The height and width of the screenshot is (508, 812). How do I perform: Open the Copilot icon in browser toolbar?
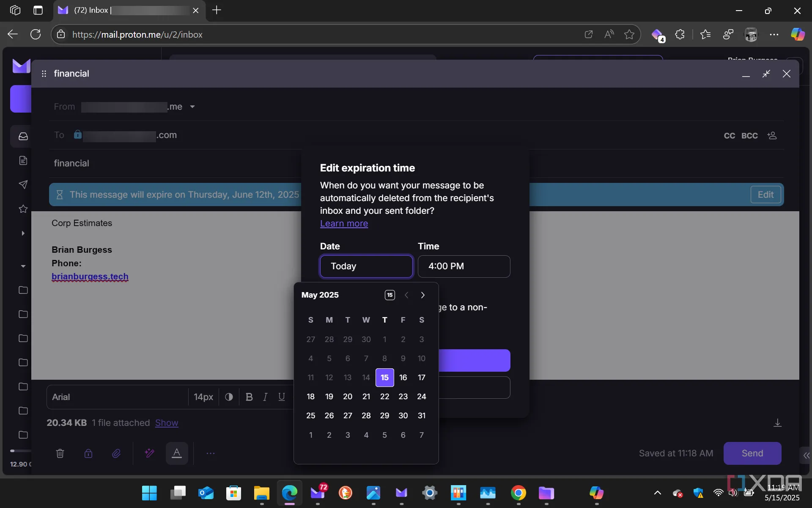(798, 34)
